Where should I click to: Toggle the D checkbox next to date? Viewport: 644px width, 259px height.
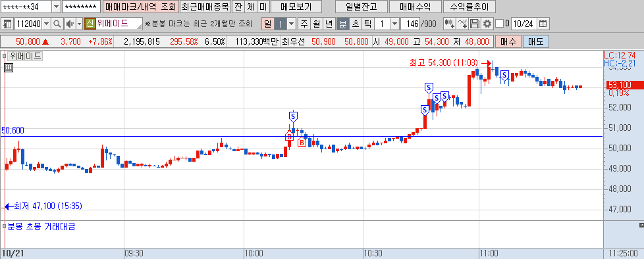[499, 24]
